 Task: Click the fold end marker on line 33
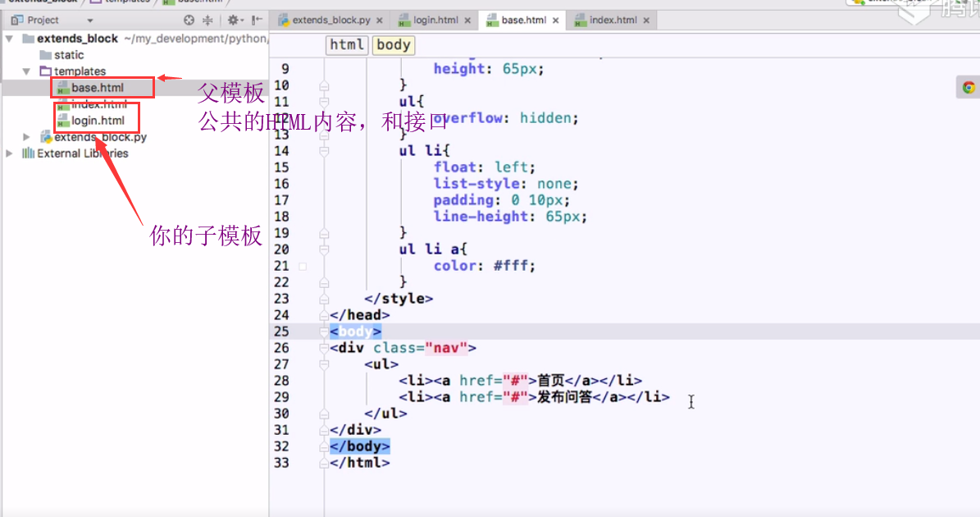(324, 463)
